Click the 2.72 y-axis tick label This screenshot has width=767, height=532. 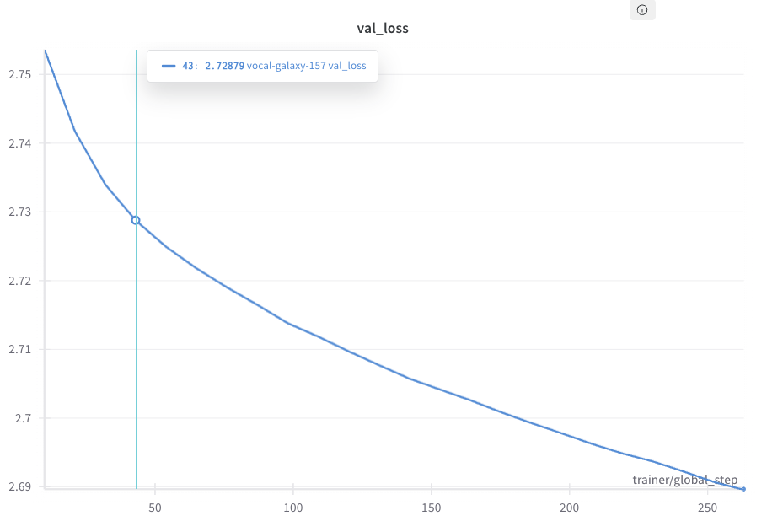click(x=19, y=281)
